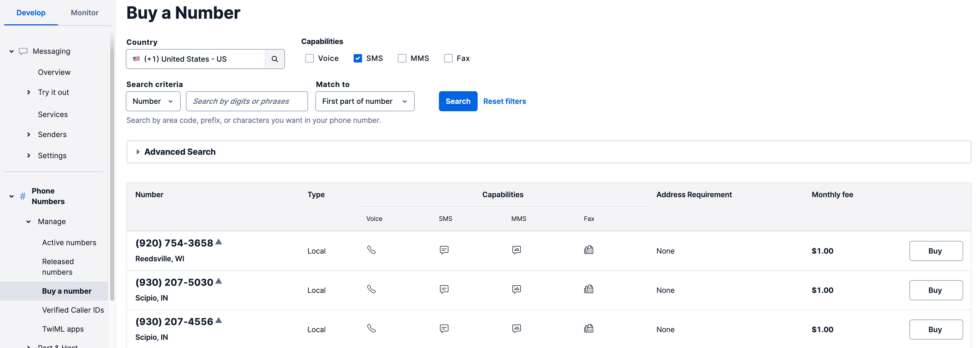Open Active numbers in sidebar
This screenshot has width=980, height=348.
(69, 243)
